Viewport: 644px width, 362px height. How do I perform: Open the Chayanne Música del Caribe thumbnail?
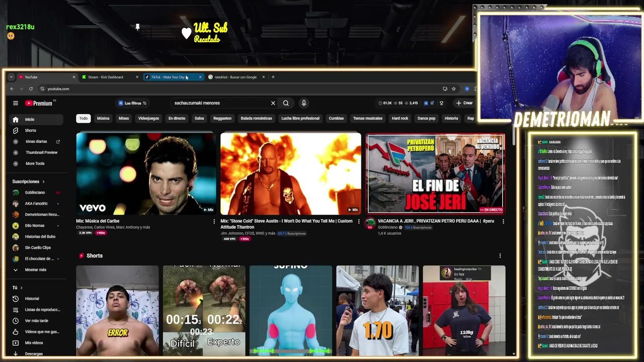[146, 173]
